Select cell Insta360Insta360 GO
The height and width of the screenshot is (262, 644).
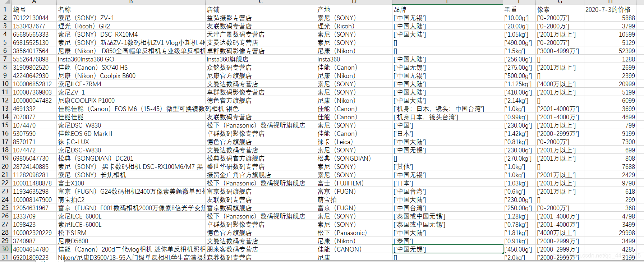[x=131, y=59]
